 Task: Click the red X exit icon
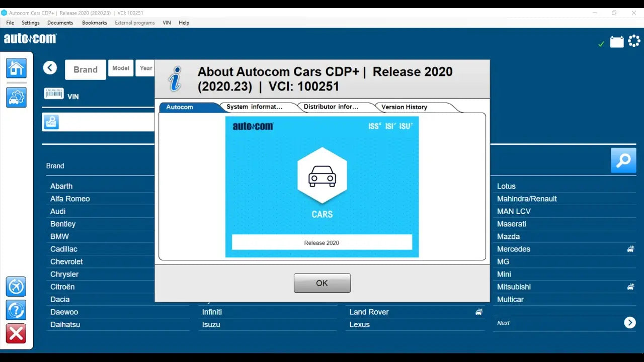click(x=16, y=333)
